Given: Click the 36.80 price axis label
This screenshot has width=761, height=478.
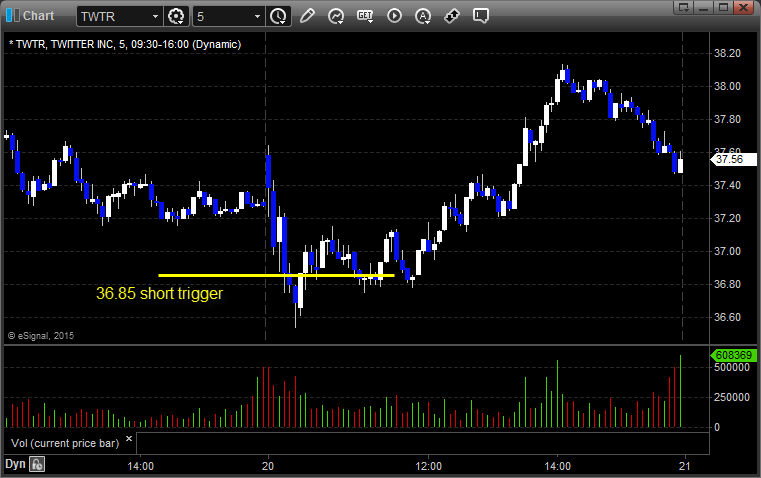Looking at the screenshot, I should click(x=728, y=284).
